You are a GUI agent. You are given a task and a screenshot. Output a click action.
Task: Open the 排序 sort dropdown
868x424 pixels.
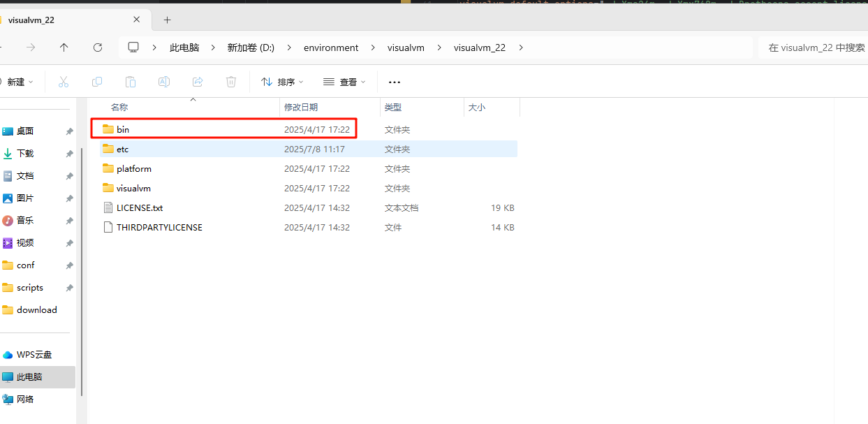pos(282,82)
